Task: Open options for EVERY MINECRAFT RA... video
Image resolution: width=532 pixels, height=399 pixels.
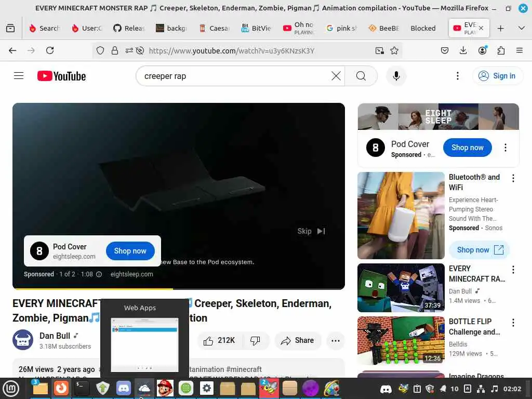Action: point(513,270)
